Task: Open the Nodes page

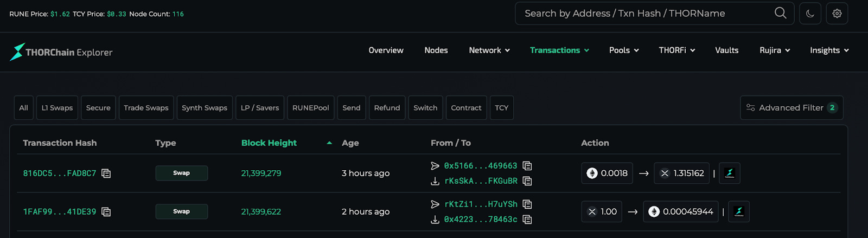Action: [436, 50]
